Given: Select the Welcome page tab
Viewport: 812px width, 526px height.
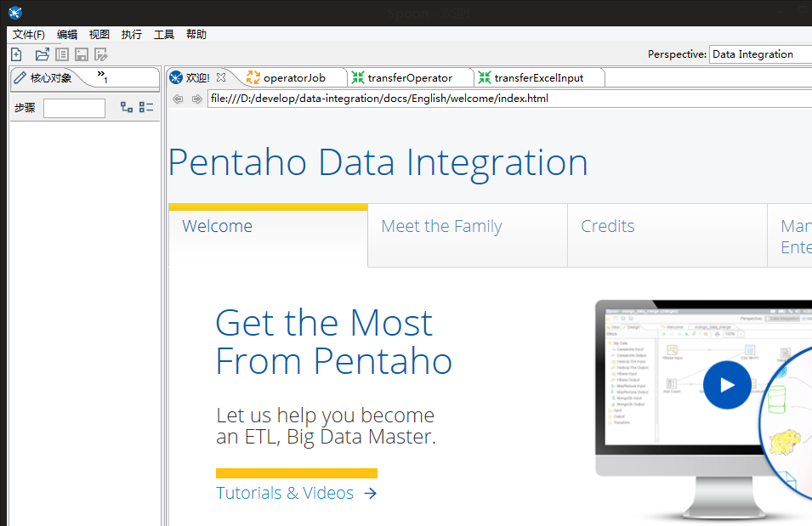Looking at the screenshot, I should click(268, 235).
